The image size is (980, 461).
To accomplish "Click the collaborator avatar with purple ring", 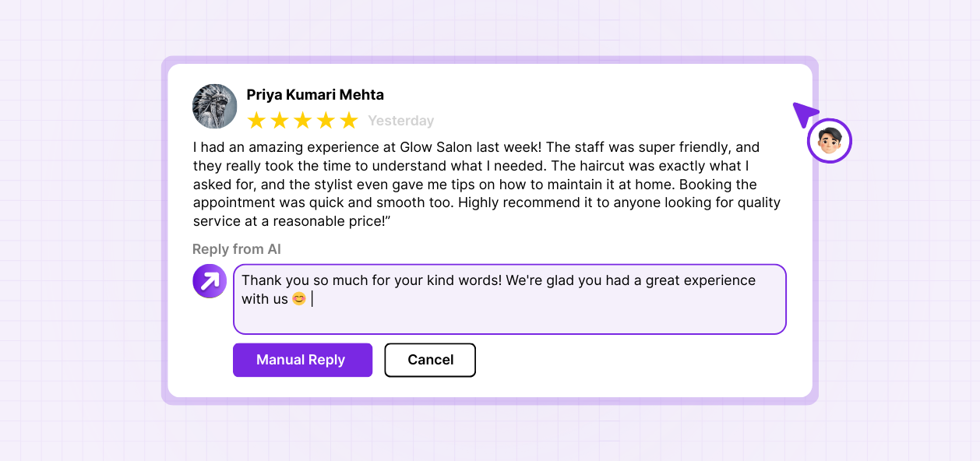I will (830, 141).
